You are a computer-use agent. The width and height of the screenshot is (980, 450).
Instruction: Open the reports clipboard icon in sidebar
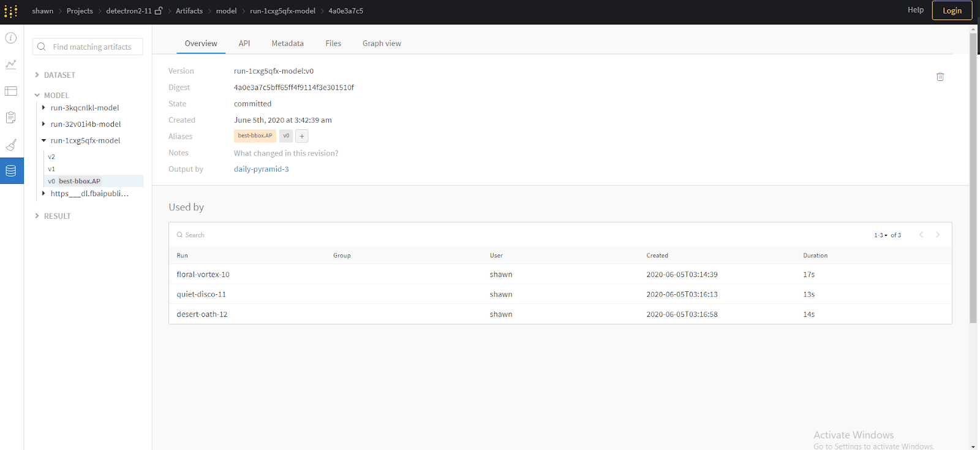[11, 118]
